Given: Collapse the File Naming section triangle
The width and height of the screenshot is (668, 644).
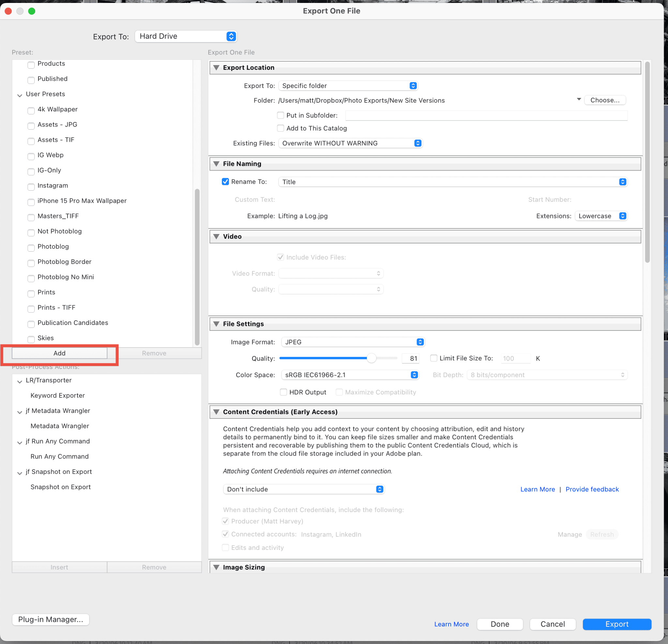Looking at the screenshot, I should coord(216,164).
